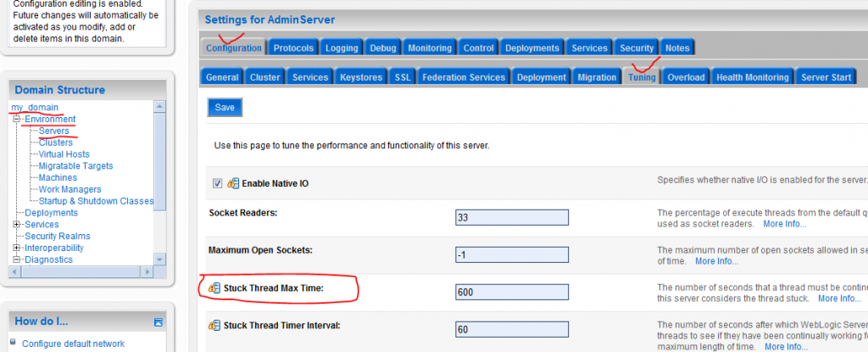Click bullet icon beside Configure default network
868x352 pixels.
click(x=15, y=344)
